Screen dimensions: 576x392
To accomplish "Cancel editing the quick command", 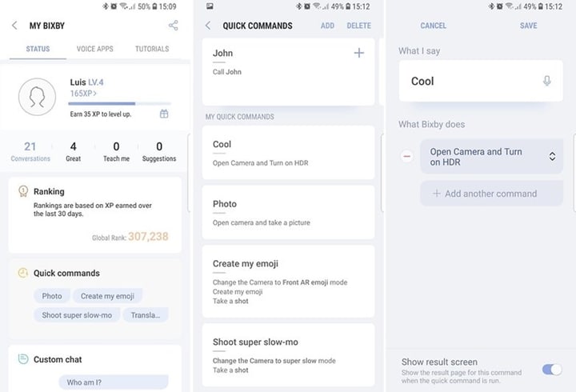I will point(434,26).
